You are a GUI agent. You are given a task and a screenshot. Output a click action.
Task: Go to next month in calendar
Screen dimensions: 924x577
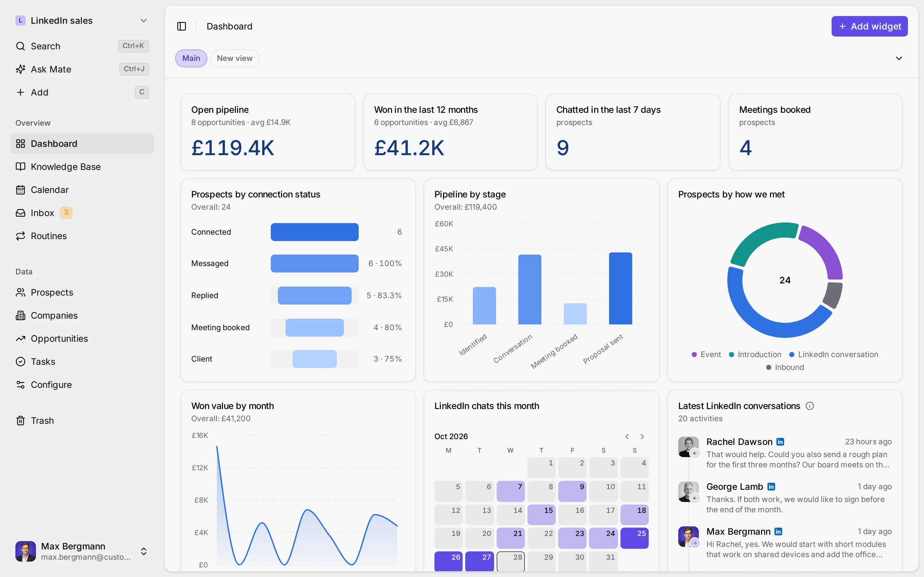coord(642,437)
